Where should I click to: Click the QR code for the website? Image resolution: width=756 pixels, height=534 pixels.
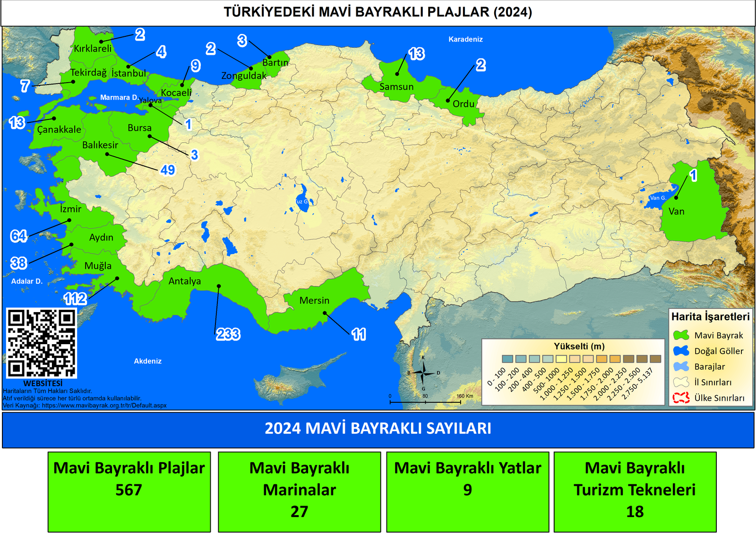42,343
